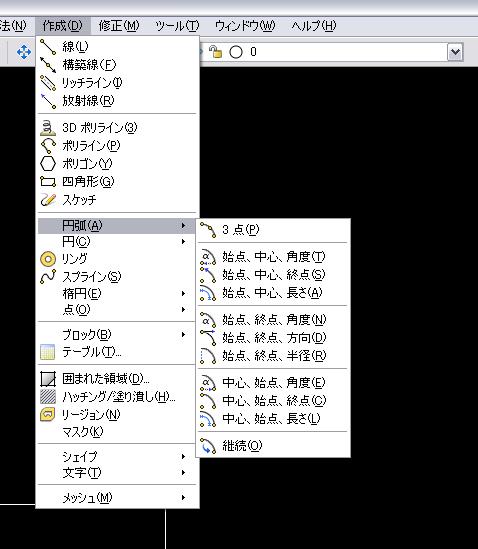Click the sketch pencil icon スケッチ
Viewport: 478px width, 549px height.
click(48, 200)
